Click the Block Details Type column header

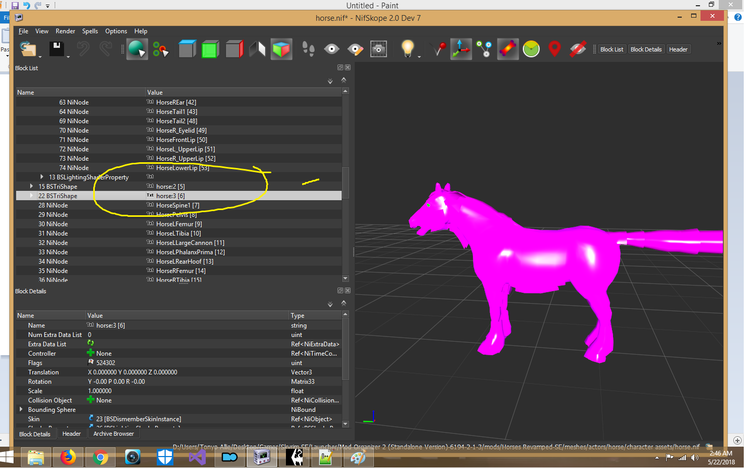(x=315, y=315)
